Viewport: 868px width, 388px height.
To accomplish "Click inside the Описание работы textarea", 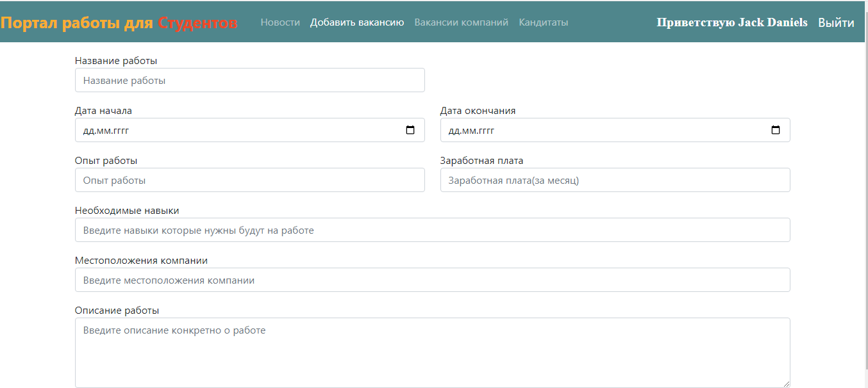I will 433,353.
